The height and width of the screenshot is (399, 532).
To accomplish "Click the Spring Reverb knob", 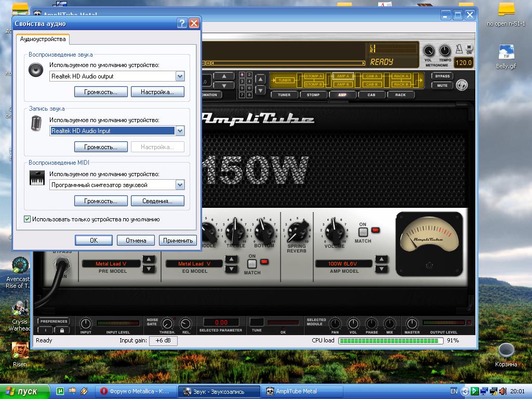I will (x=297, y=230).
